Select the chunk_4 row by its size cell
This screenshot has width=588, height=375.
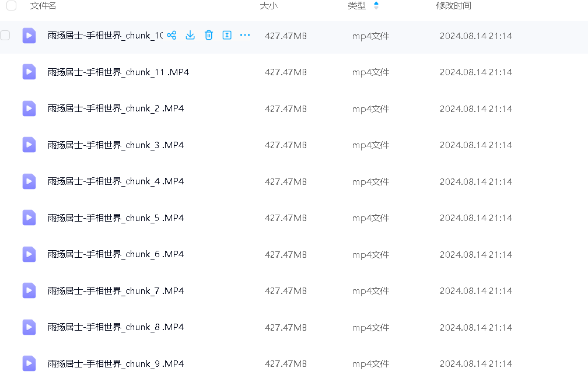(x=285, y=181)
